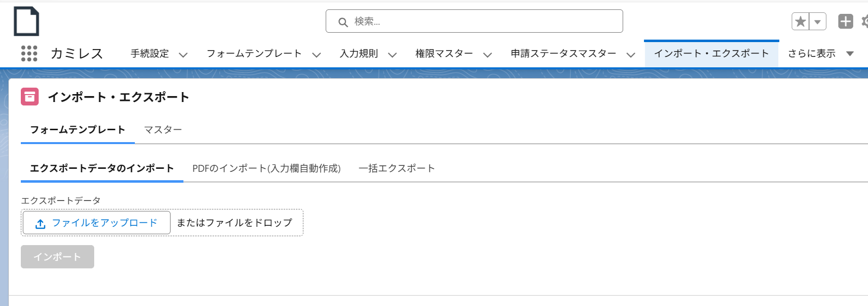Click the magnifier icon in the search box
Viewport: 868px width, 306px height.
(x=343, y=21)
